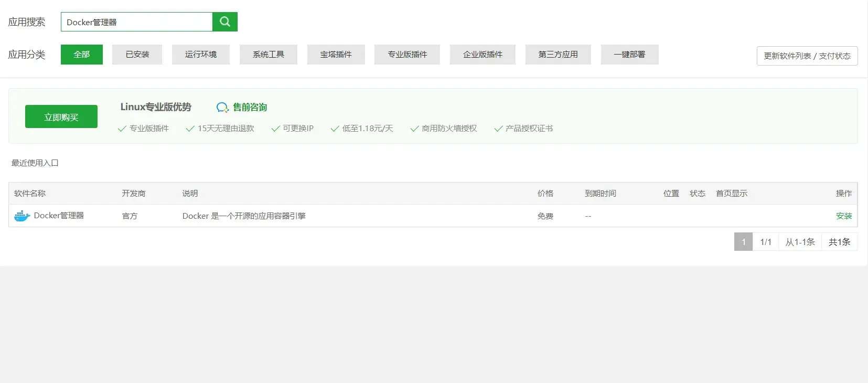
Task: Click the 说明 column header
Action: [x=190, y=194]
